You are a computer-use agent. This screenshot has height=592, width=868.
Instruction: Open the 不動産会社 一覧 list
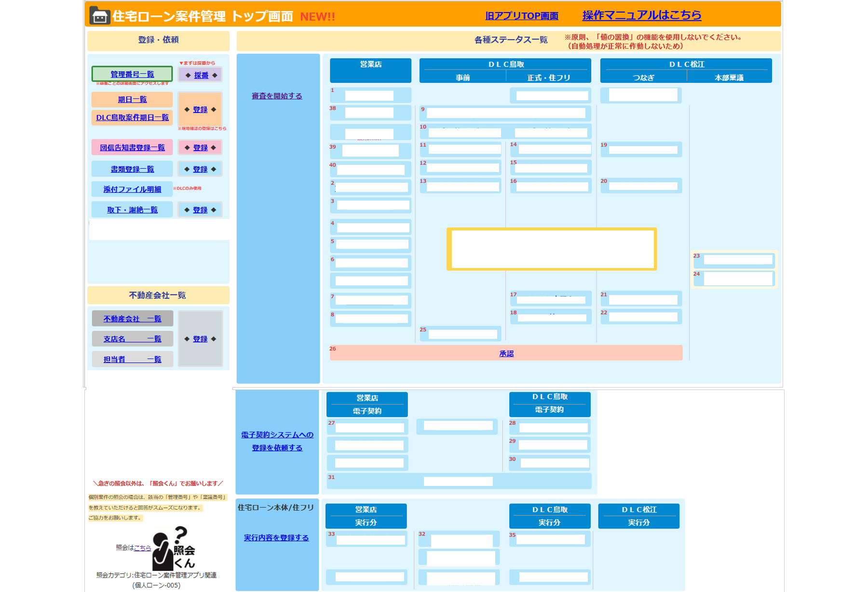(x=132, y=319)
